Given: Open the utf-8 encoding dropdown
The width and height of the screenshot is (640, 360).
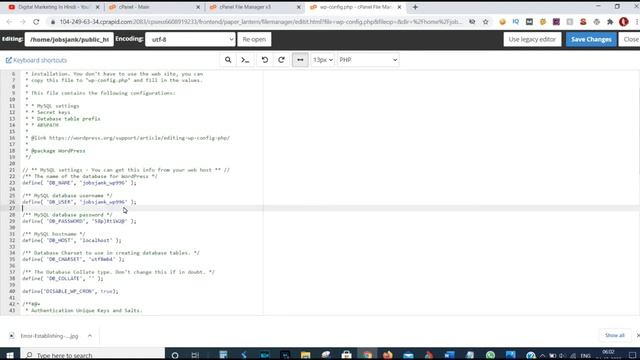Looking at the screenshot, I should coord(190,40).
